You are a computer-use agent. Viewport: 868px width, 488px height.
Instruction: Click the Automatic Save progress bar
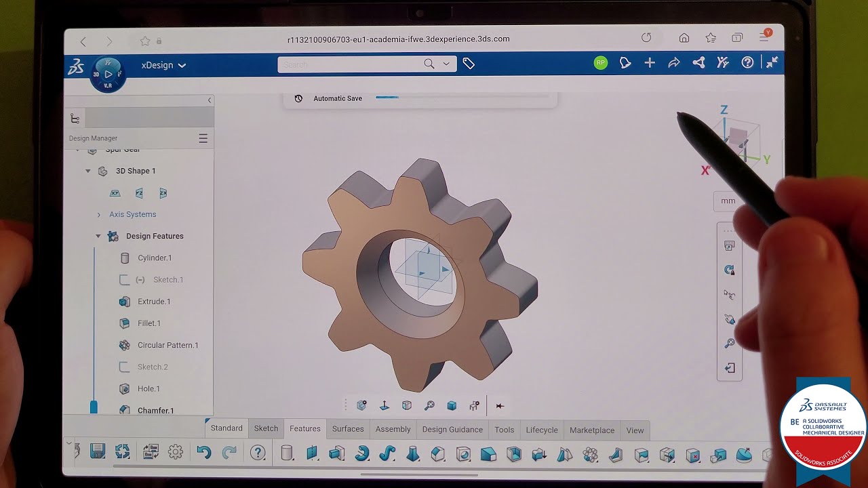(461, 98)
